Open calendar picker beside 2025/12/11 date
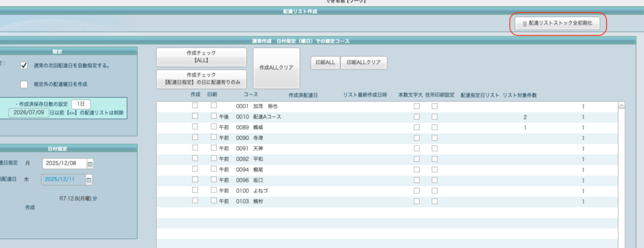644x248 pixels. (x=89, y=180)
